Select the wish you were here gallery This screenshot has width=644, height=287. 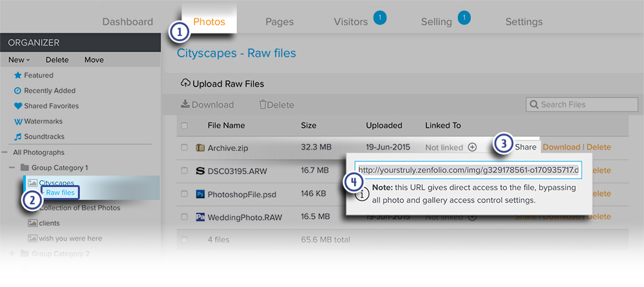tap(71, 239)
